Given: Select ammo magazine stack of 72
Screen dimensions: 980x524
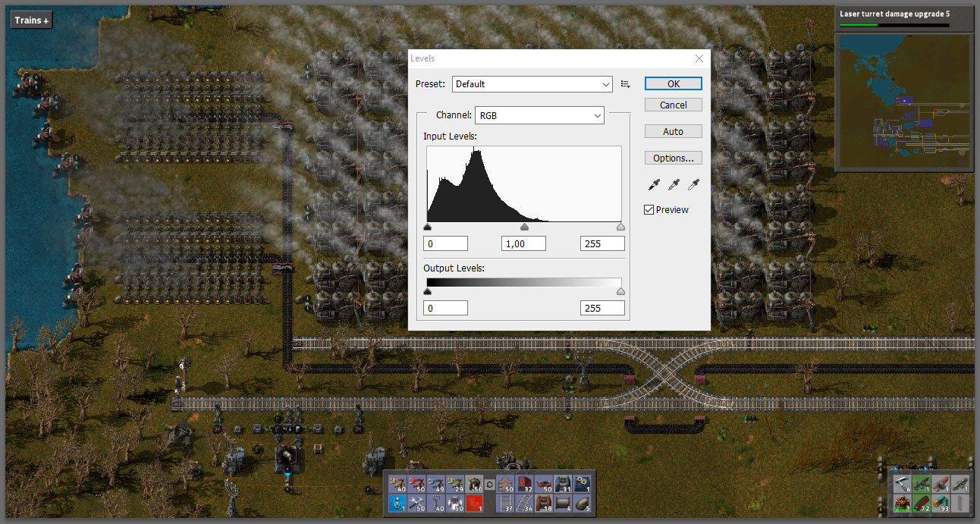Looking at the screenshot, I should click(922, 504).
